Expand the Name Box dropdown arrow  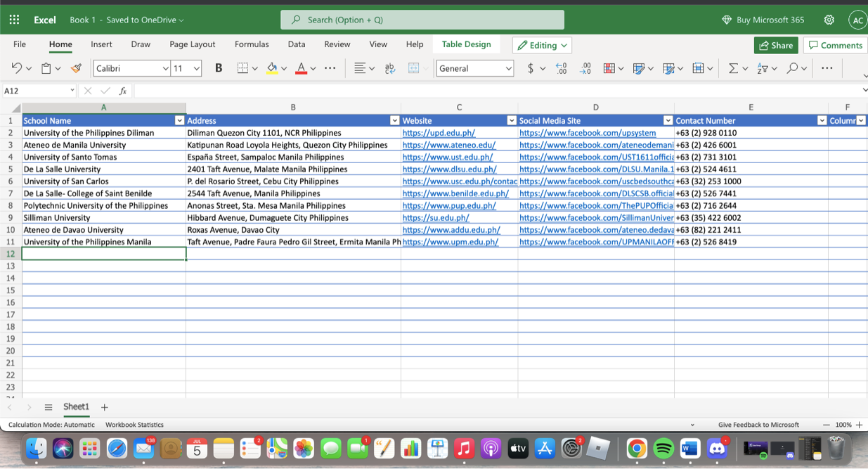(x=72, y=91)
